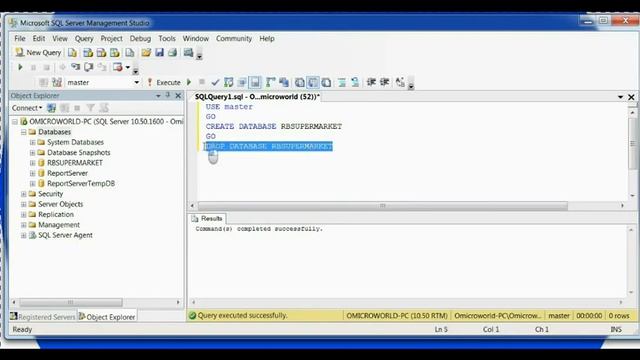Collapse the Databases folder
Viewport: 640px width, 360px height.
pos(24,132)
